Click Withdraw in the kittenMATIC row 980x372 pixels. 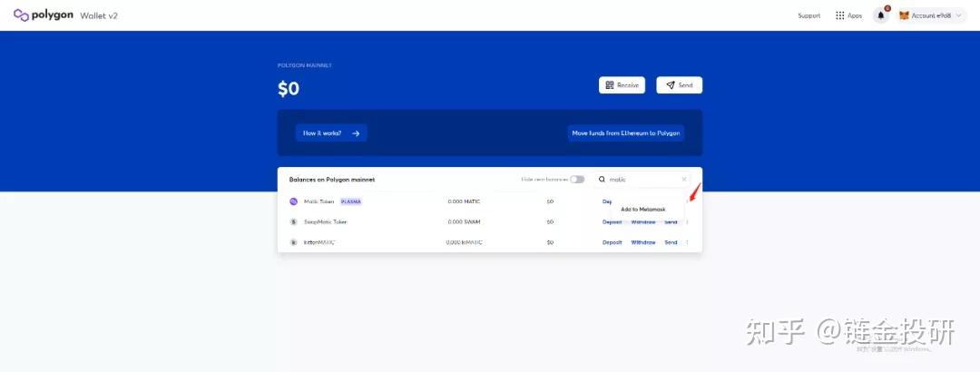tap(643, 242)
